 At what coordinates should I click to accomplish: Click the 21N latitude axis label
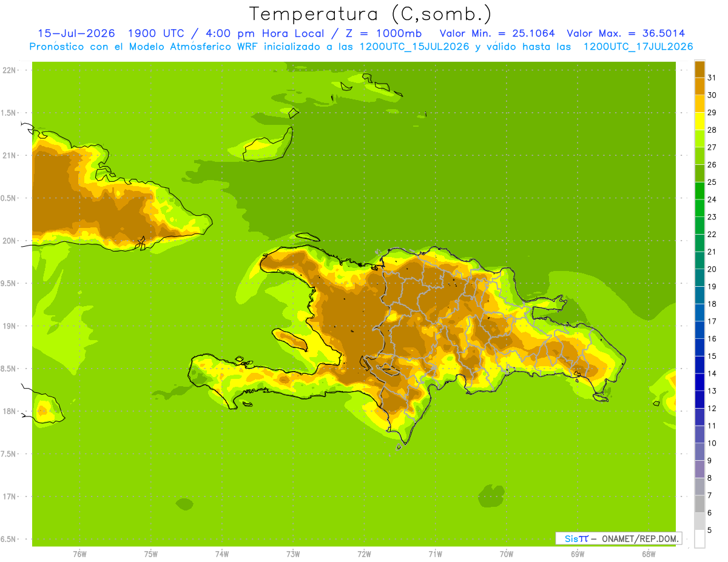pyautogui.click(x=10, y=155)
